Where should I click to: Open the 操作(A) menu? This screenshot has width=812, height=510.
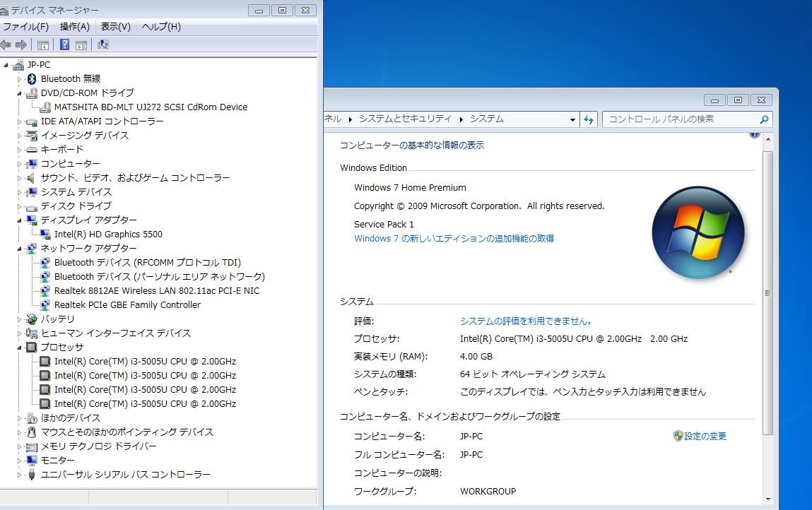[75, 27]
